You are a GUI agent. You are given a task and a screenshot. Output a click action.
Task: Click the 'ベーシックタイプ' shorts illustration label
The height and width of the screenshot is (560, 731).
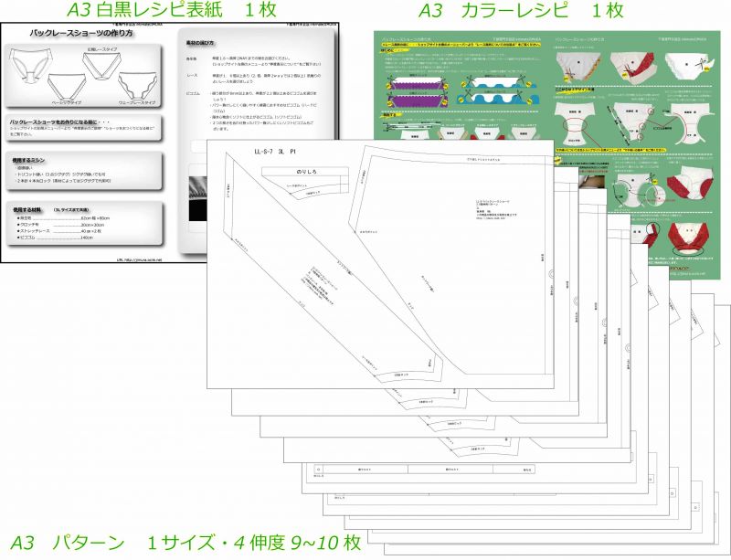[x=66, y=101]
